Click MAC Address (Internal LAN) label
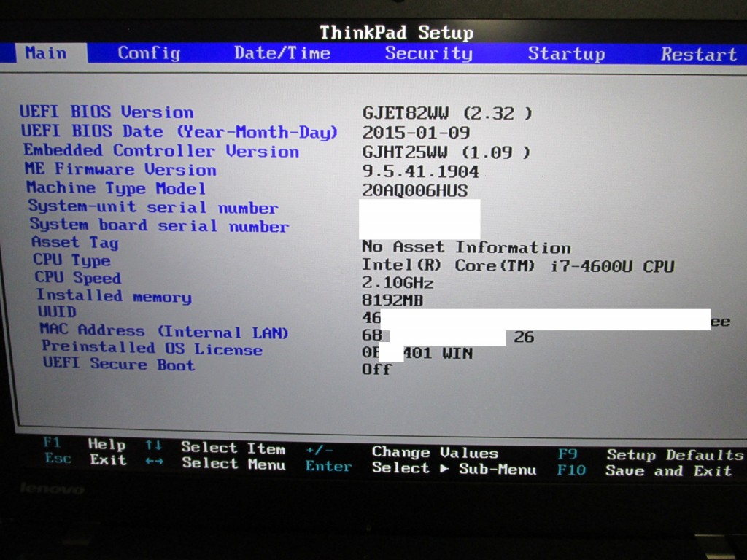The height and width of the screenshot is (560, 747). [x=164, y=331]
